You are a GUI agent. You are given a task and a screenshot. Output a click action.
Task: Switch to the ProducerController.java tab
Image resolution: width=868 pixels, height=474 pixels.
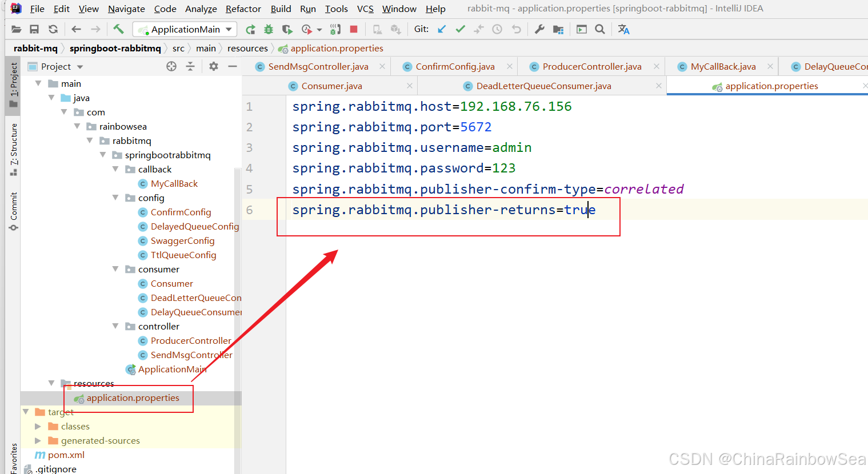[592, 66]
